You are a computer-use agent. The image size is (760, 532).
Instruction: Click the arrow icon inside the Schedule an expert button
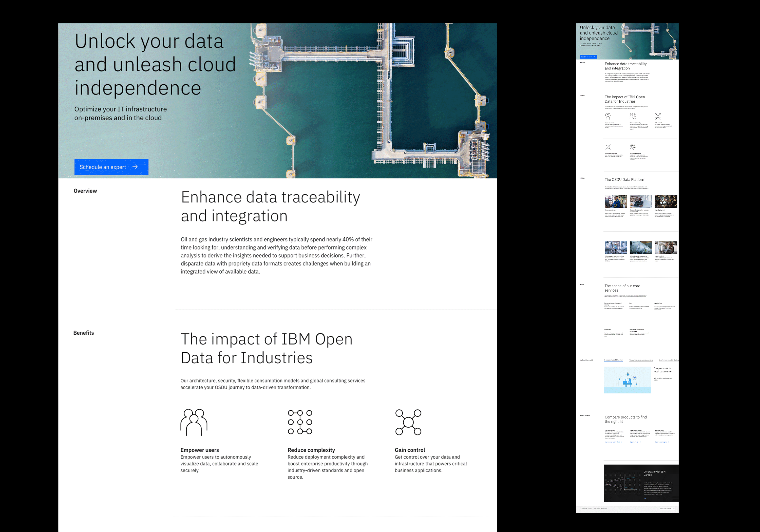[135, 167]
